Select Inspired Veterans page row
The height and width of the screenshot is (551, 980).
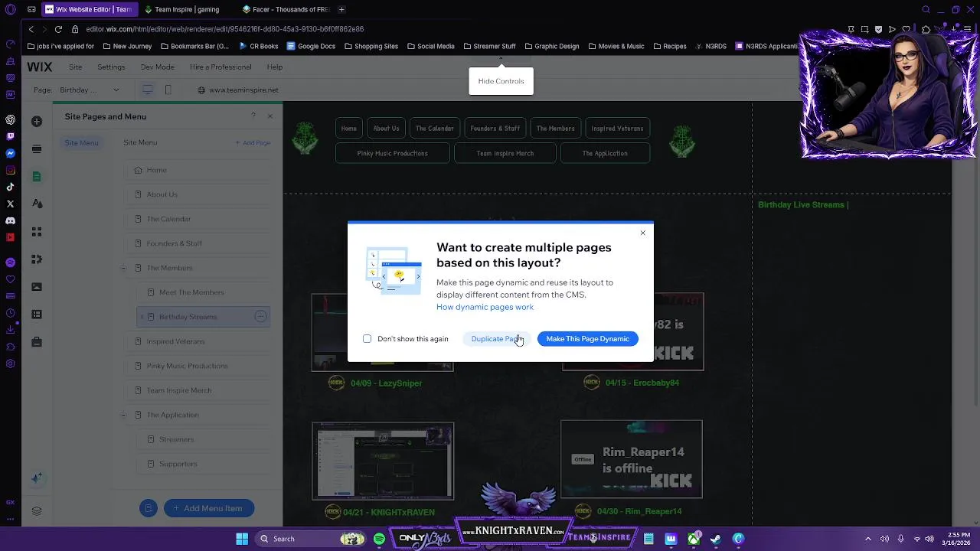(x=198, y=341)
